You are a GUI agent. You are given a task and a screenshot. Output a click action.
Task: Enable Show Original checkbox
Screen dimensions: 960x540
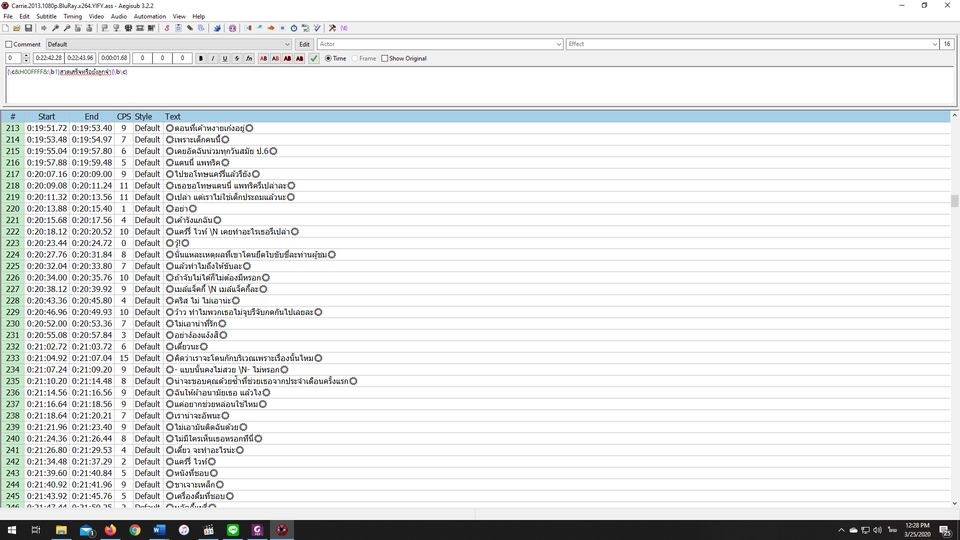(384, 58)
